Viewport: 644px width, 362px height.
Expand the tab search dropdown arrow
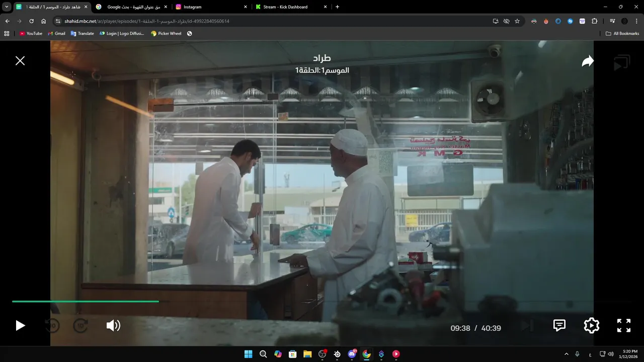[x=7, y=7]
